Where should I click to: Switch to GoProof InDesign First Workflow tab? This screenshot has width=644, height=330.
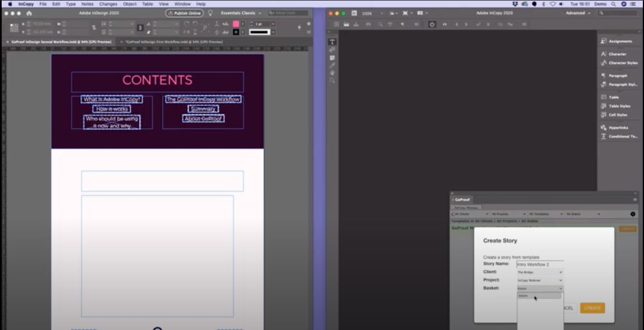click(x=174, y=42)
